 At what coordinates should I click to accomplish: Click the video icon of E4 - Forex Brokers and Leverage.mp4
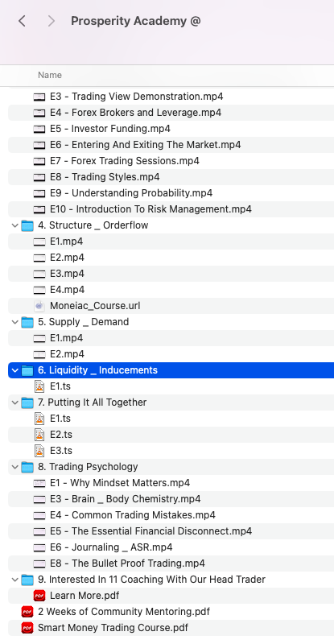point(39,113)
